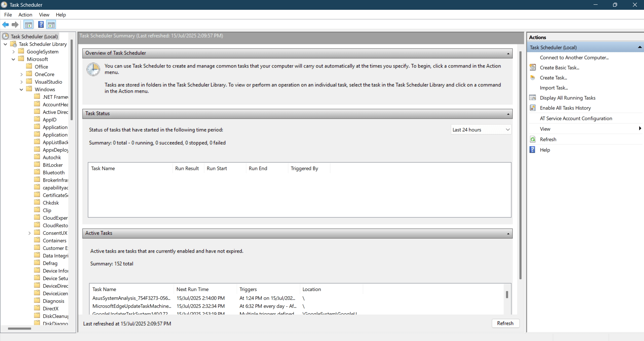The height and width of the screenshot is (341, 644).
Task: Click the Display All Running Tasks icon
Action: [533, 98]
